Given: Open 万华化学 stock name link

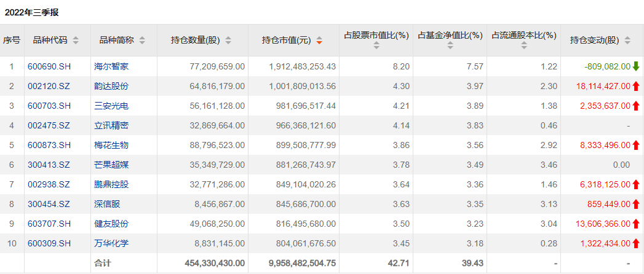Looking at the screenshot, I should pos(111,243).
